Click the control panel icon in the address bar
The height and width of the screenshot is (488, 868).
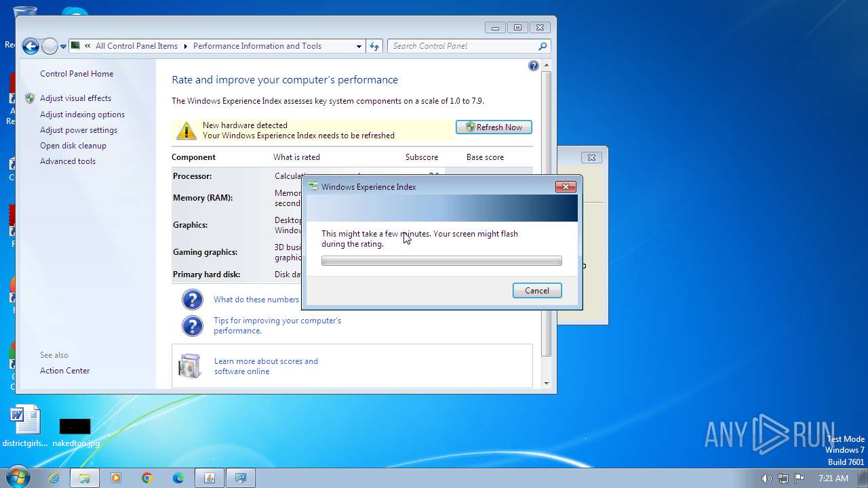[x=76, y=46]
